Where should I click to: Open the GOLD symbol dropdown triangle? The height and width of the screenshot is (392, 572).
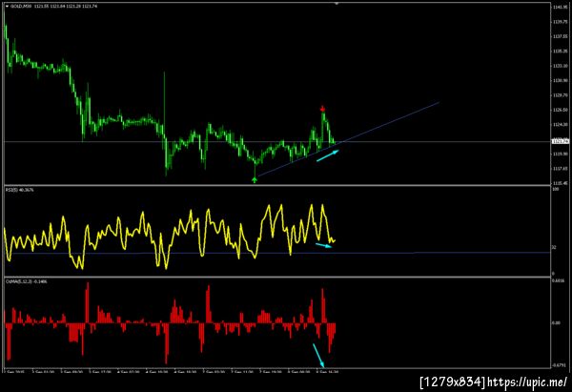(7, 7)
